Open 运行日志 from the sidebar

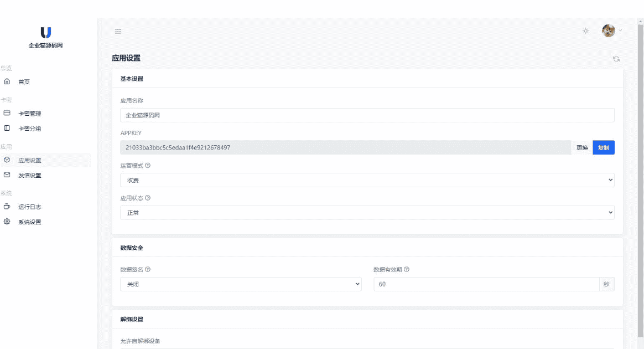(29, 207)
